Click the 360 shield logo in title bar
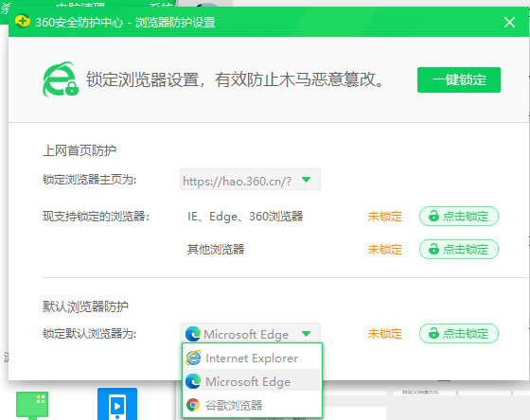 23,21
